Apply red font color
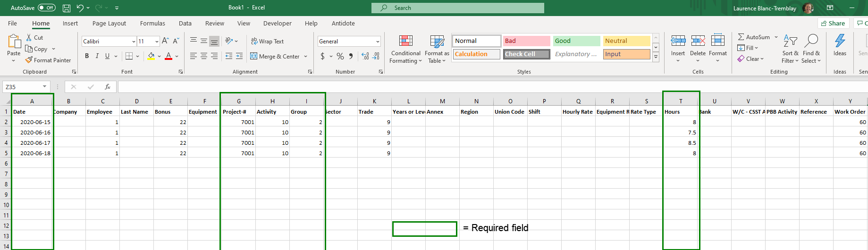The height and width of the screenshot is (250, 868). pos(169,56)
